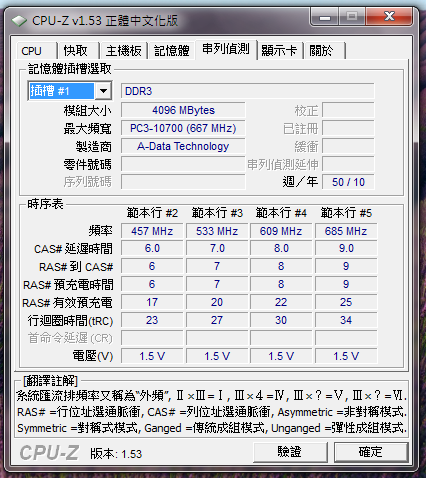
Task: Click the empty 零件號碼 field
Action: [x=183, y=164]
